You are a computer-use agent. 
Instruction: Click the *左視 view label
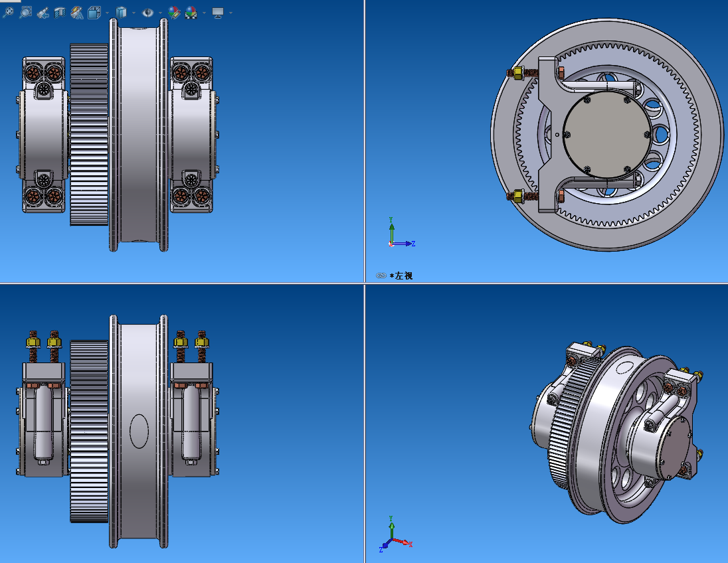pos(401,276)
